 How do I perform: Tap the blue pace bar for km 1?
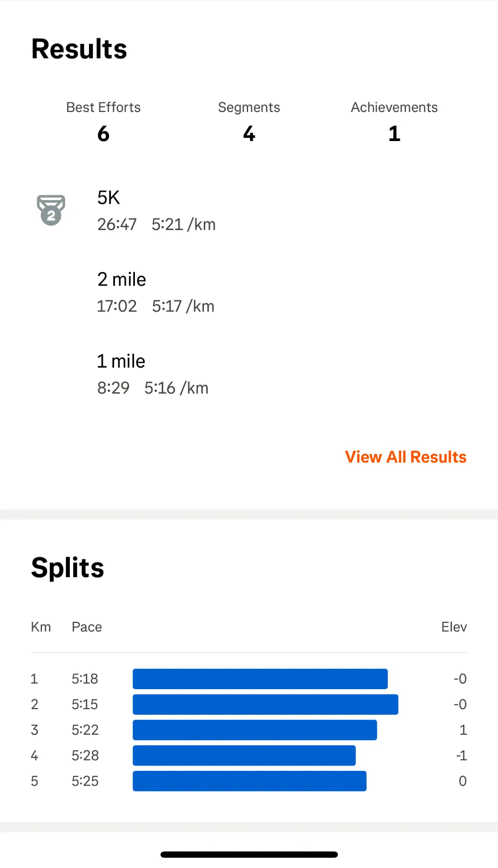tap(260, 679)
